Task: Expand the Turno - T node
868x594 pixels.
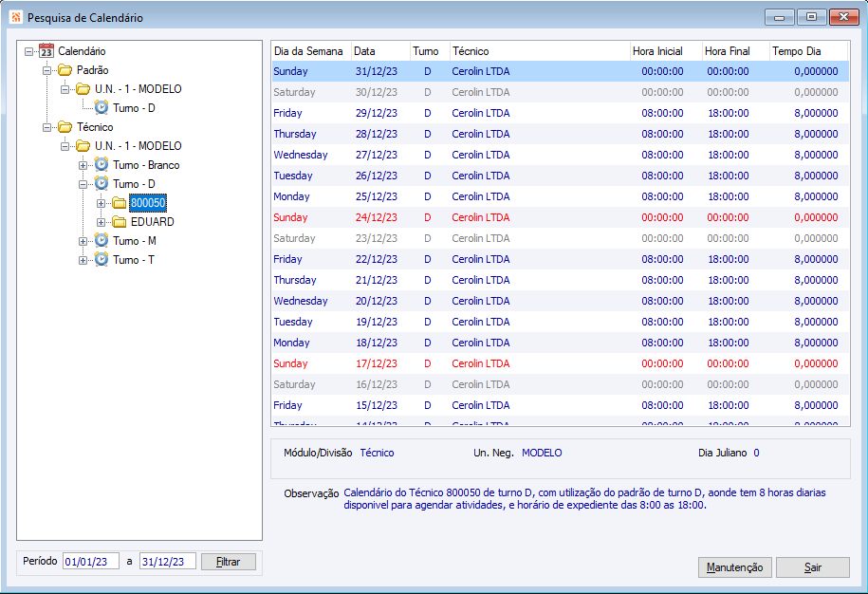Action: tap(83, 260)
